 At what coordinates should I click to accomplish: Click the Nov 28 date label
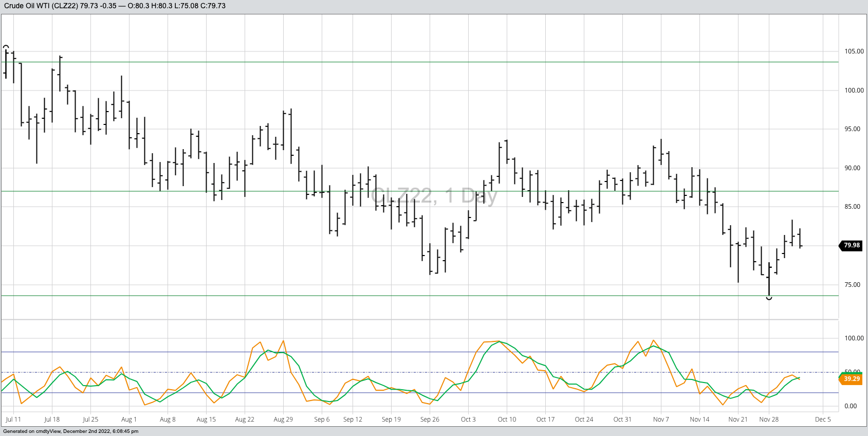769,420
